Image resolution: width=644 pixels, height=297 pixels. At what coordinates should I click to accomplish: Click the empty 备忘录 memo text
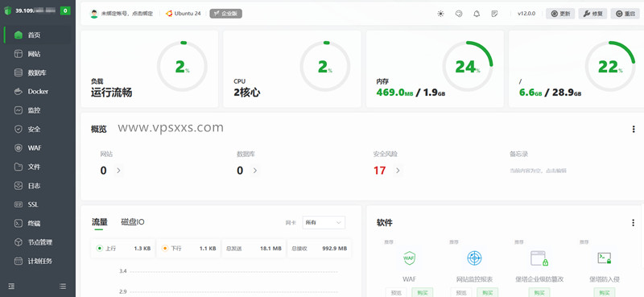pos(538,171)
